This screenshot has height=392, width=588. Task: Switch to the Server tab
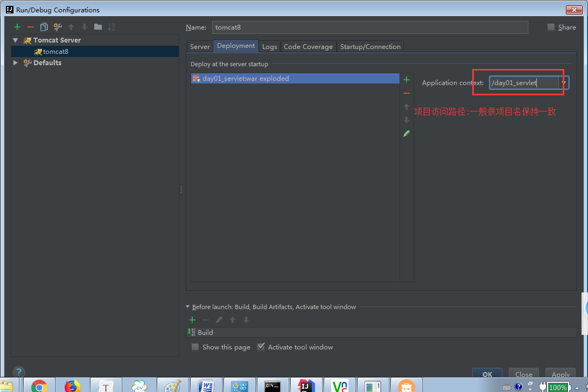pos(200,46)
